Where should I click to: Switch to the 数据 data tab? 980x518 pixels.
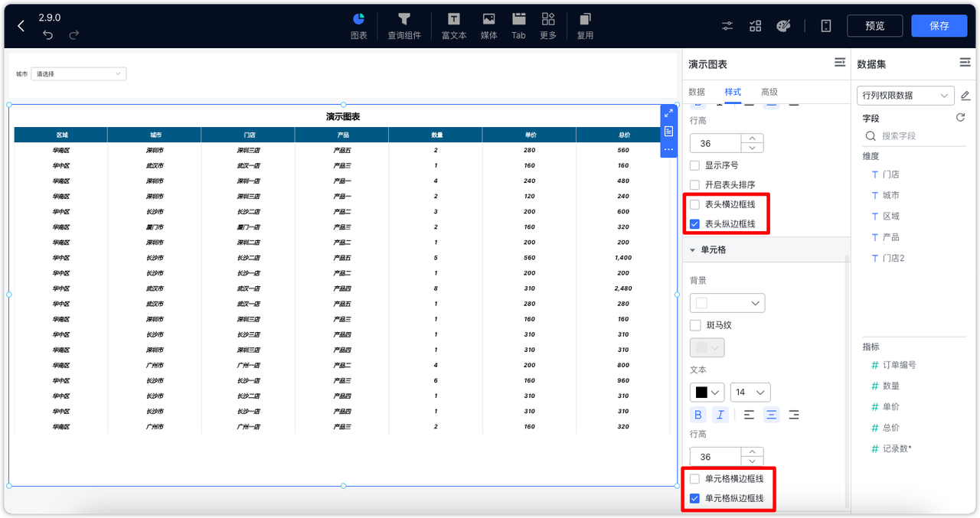[x=697, y=92]
